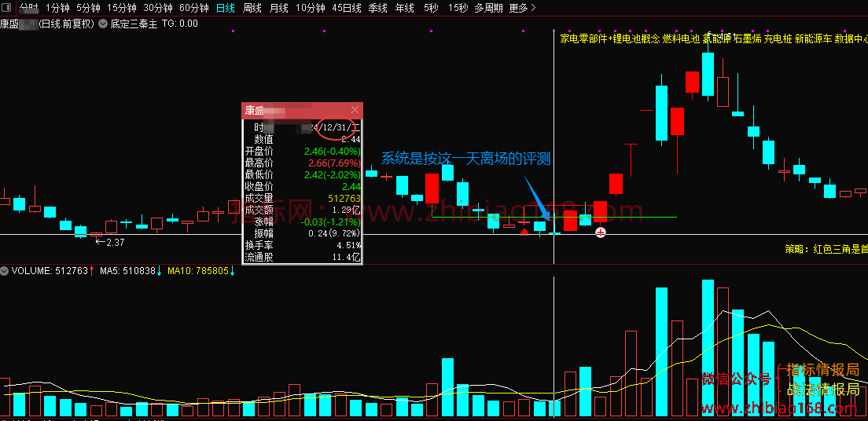The width and height of the screenshot is (868, 421).
Task: Click the 最低价 2.42(-2.02%) row
Action: click(303, 174)
